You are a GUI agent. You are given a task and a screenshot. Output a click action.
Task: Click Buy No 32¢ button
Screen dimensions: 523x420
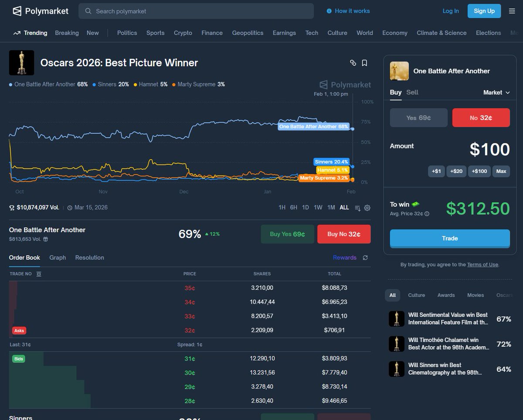pos(344,234)
